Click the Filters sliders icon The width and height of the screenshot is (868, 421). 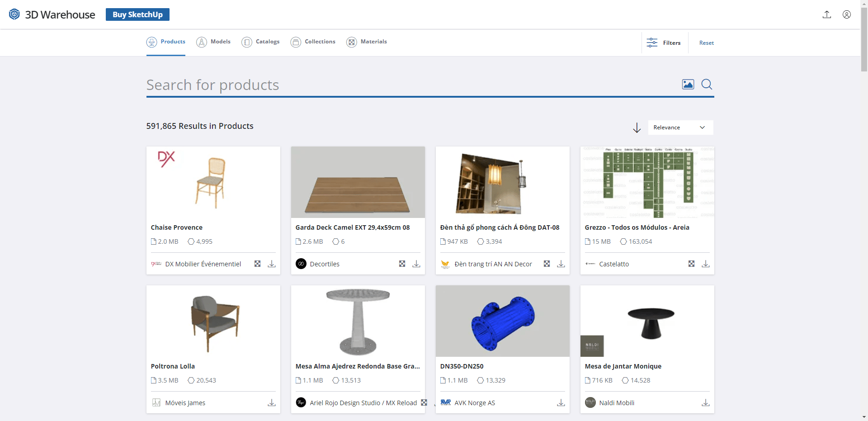point(652,43)
